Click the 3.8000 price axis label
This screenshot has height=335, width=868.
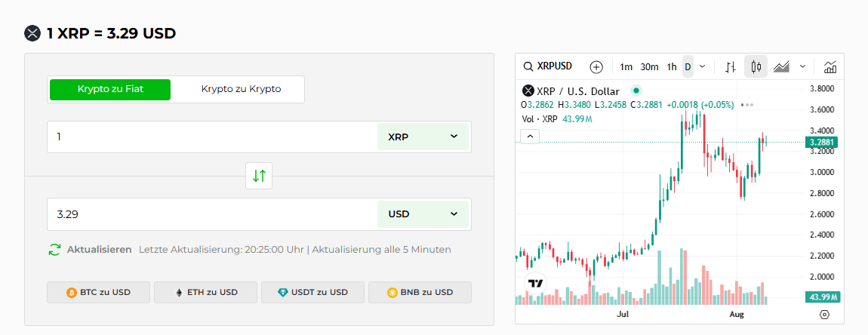[821, 88]
